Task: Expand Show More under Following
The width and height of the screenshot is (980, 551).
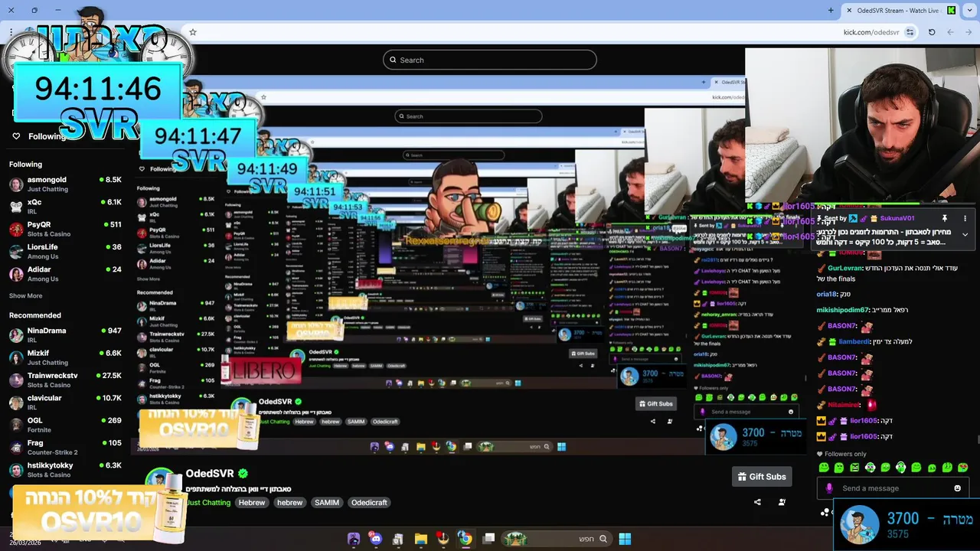Action: tap(25, 295)
